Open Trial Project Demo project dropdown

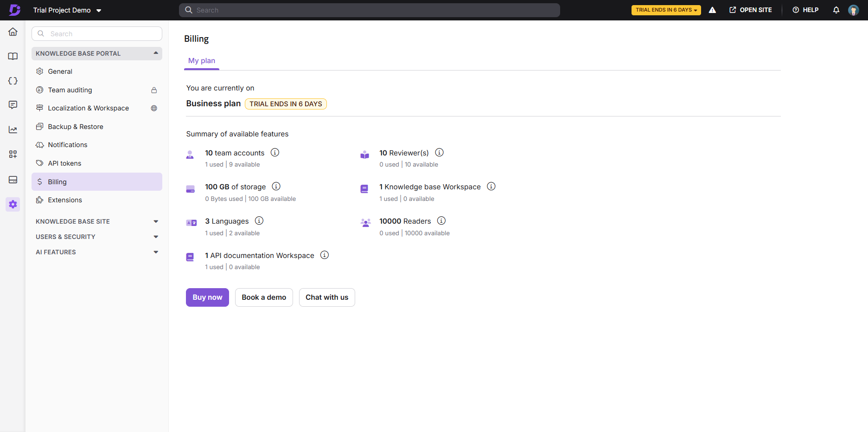tap(67, 10)
